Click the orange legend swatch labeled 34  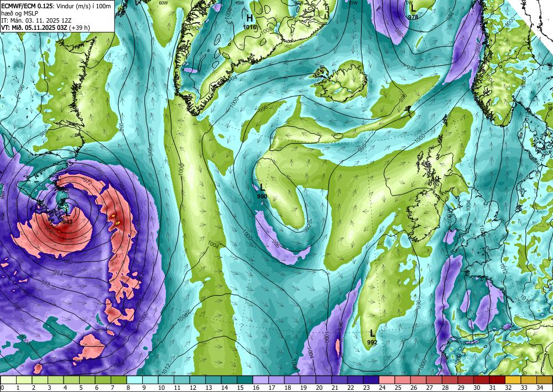pyautogui.click(x=545, y=380)
